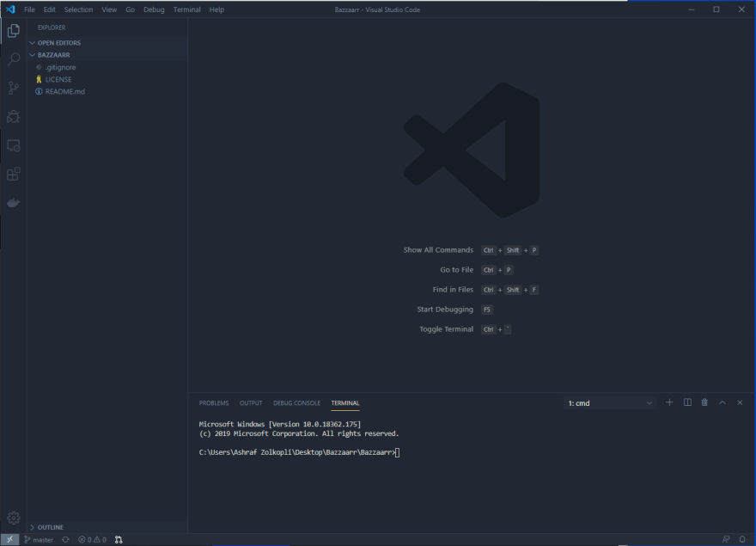Click the synchronize changes icon
756x546 pixels.
[65, 540]
